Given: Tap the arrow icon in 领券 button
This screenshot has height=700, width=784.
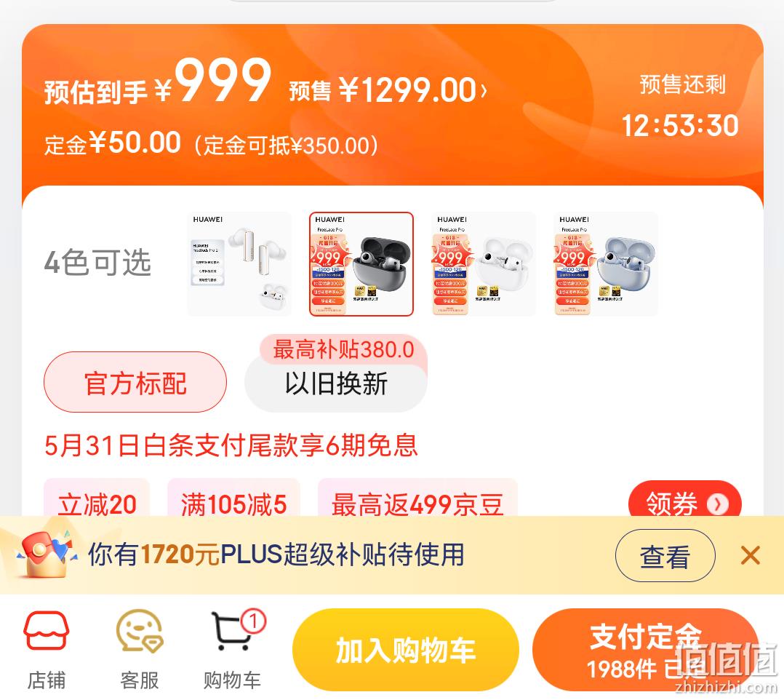Looking at the screenshot, I should (718, 504).
